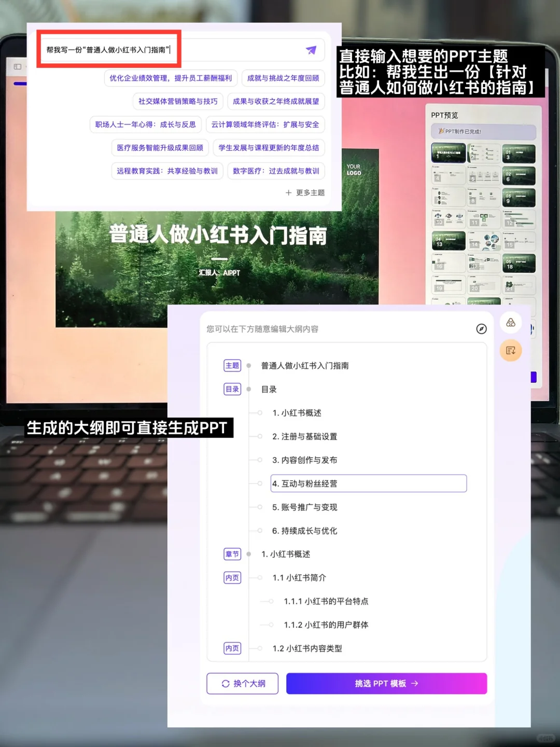This screenshot has height=747, width=560.
Task: Open slide 9 thumbnail in PPT预览
Action: click(519, 198)
